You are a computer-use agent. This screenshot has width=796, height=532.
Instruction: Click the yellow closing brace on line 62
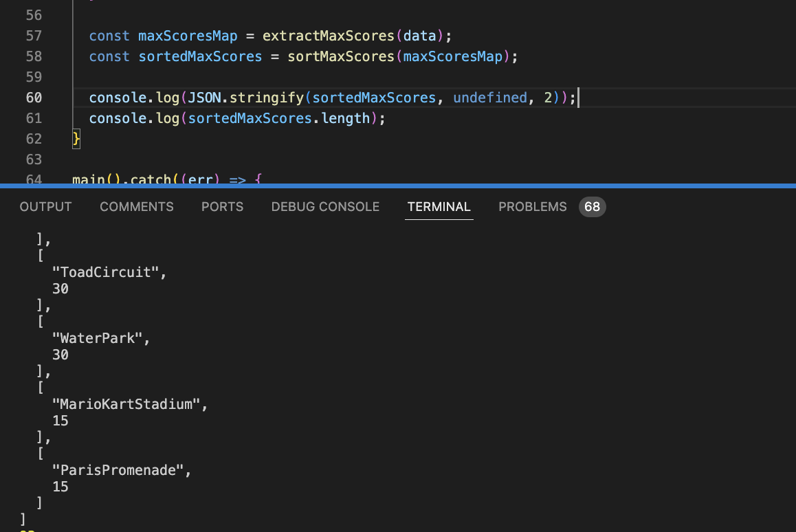click(x=76, y=139)
